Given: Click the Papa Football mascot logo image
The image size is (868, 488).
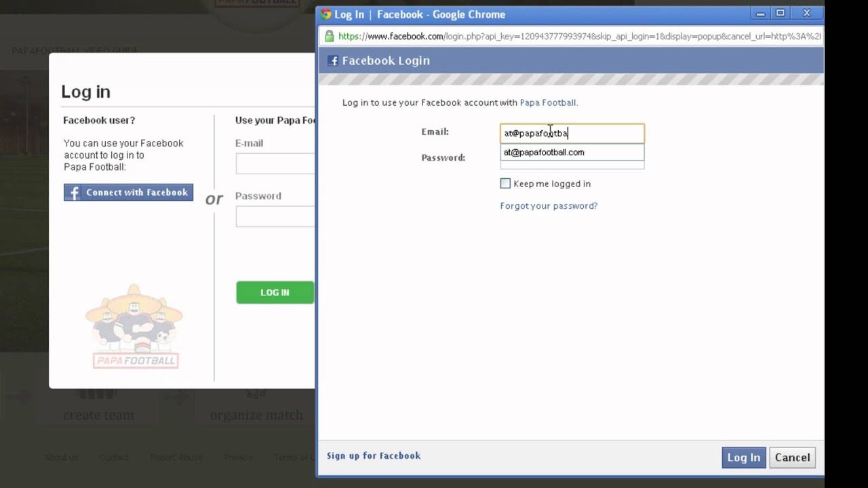Looking at the screenshot, I should (x=135, y=327).
